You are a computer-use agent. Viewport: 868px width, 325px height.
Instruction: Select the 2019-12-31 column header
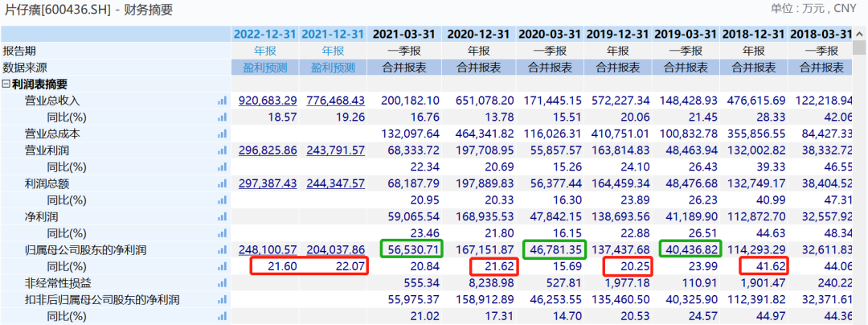[618, 34]
